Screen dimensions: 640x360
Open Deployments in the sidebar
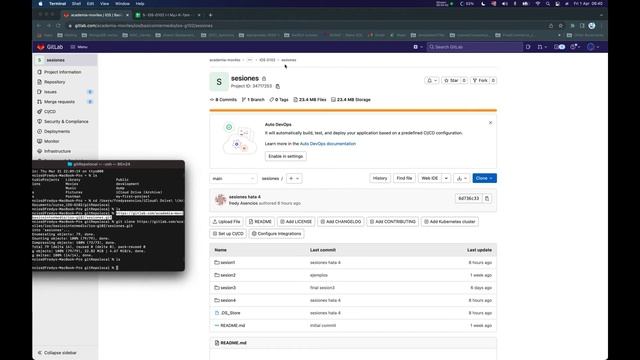(57, 131)
